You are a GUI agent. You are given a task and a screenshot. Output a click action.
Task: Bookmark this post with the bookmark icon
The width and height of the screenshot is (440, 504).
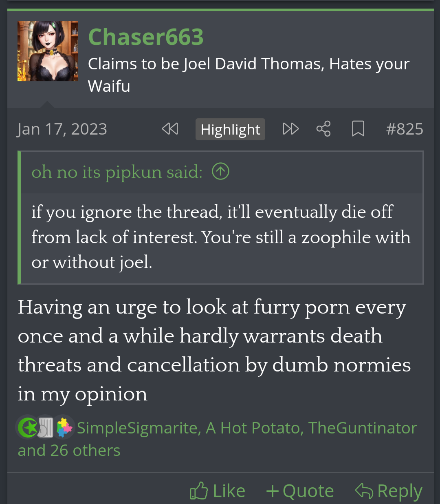(x=358, y=129)
